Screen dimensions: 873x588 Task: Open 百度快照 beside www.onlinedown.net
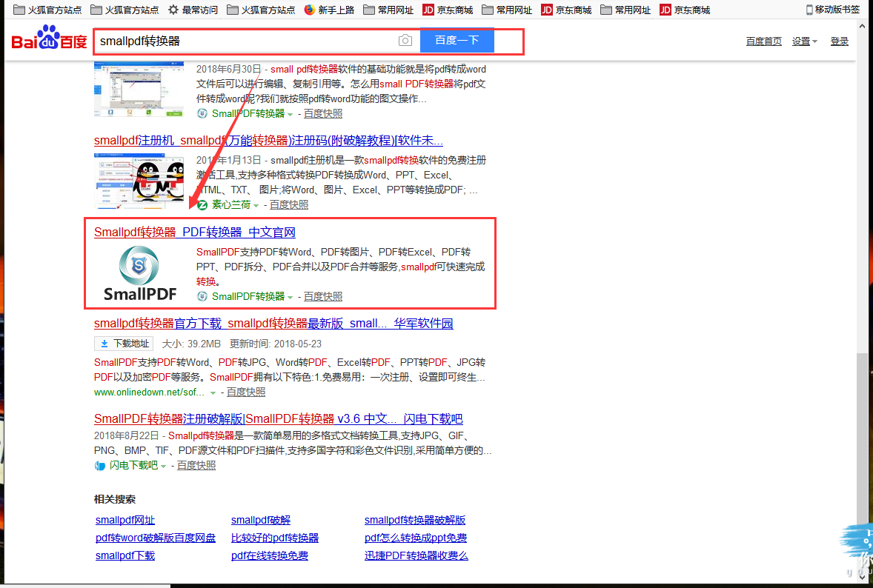tap(245, 392)
